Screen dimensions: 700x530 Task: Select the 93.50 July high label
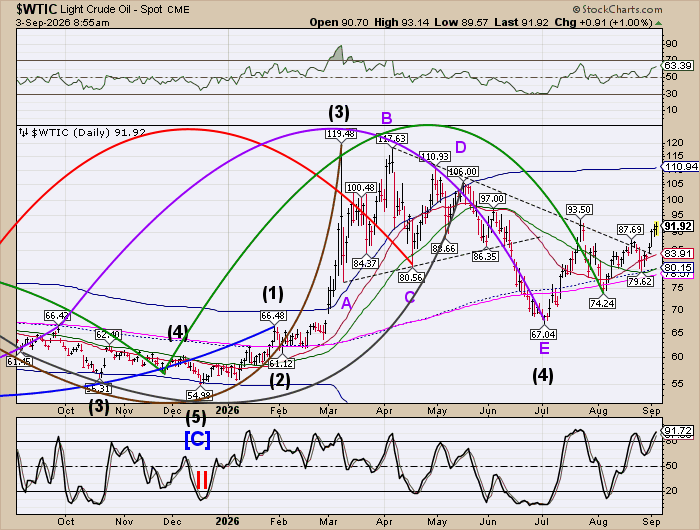pos(579,209)
